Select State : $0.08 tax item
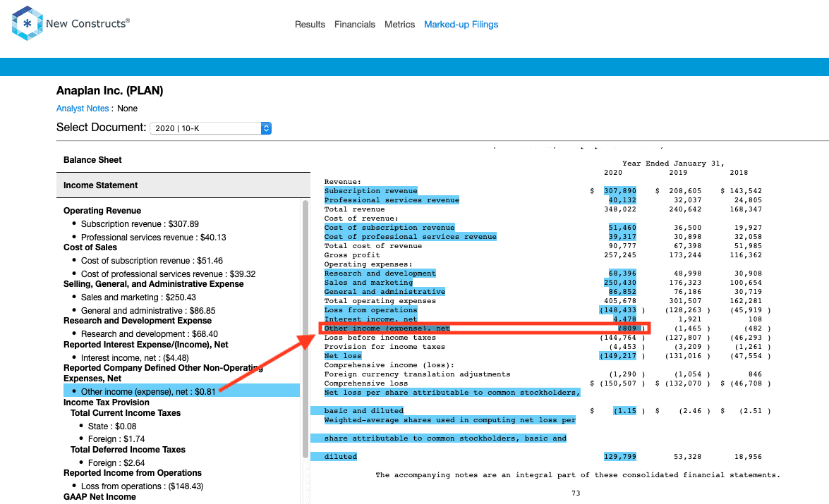Screen dimensions: 829x504 (112, 426)
